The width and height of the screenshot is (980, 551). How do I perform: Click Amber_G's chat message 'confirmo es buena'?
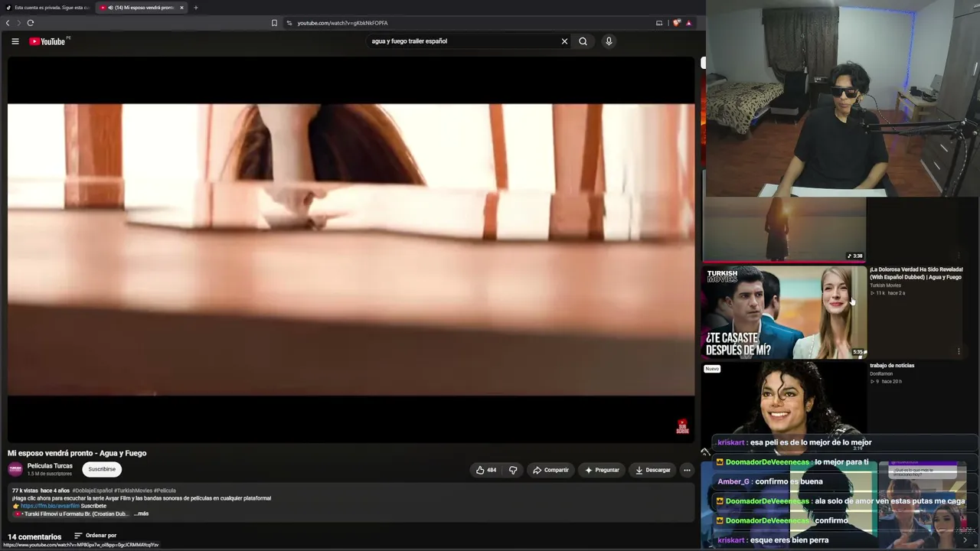tap(770, 481)
